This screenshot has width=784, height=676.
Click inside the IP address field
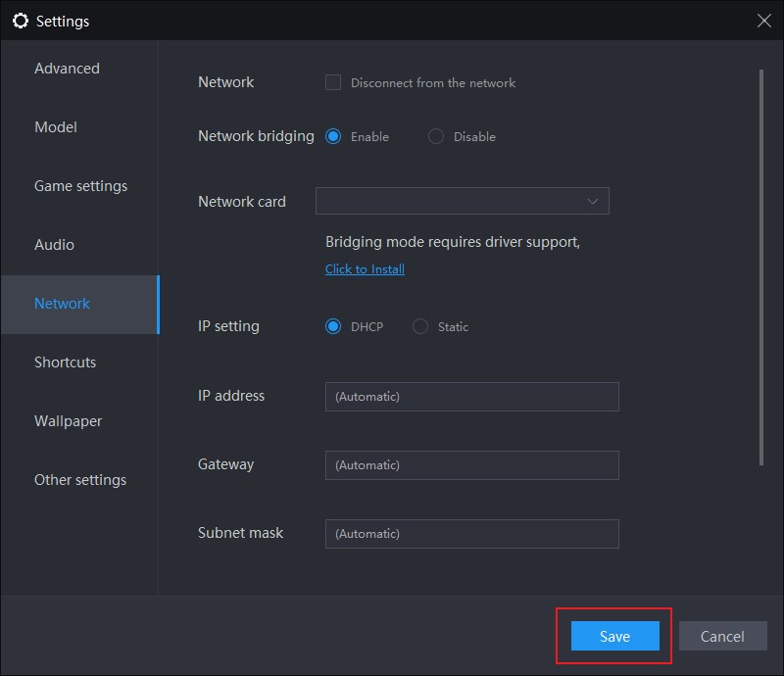click(471, 396)
